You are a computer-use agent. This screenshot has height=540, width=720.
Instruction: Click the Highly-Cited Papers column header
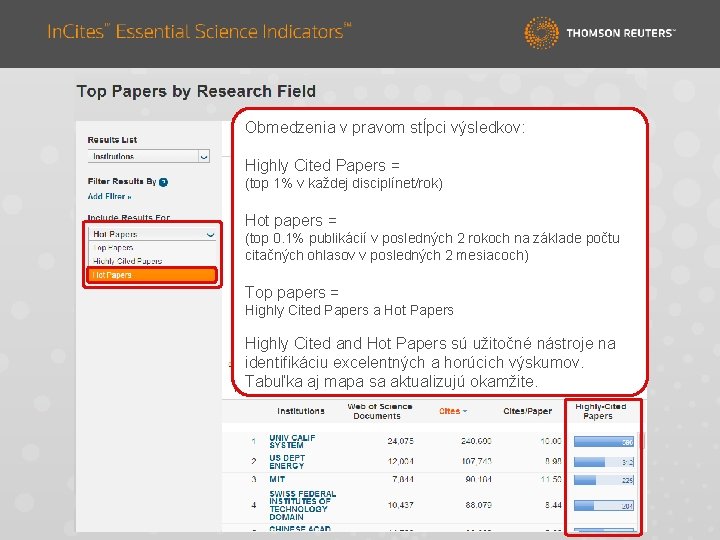(x=601, y=411)
